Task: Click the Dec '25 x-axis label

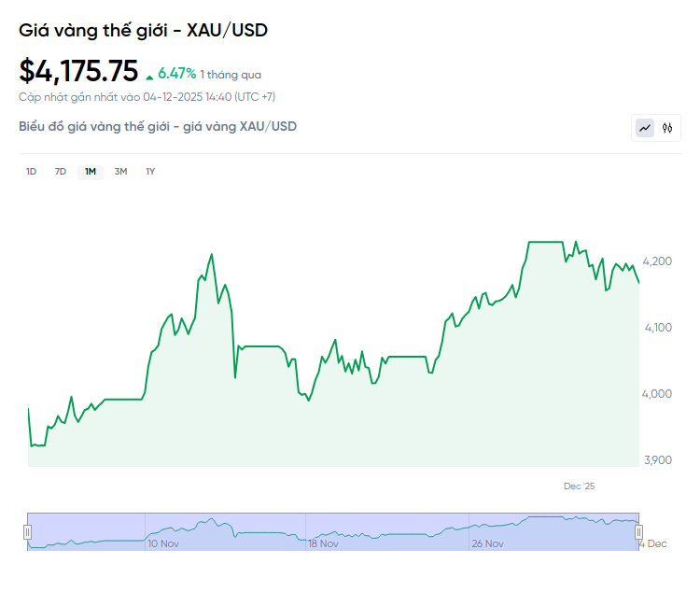Action: [x=579, y=486]
